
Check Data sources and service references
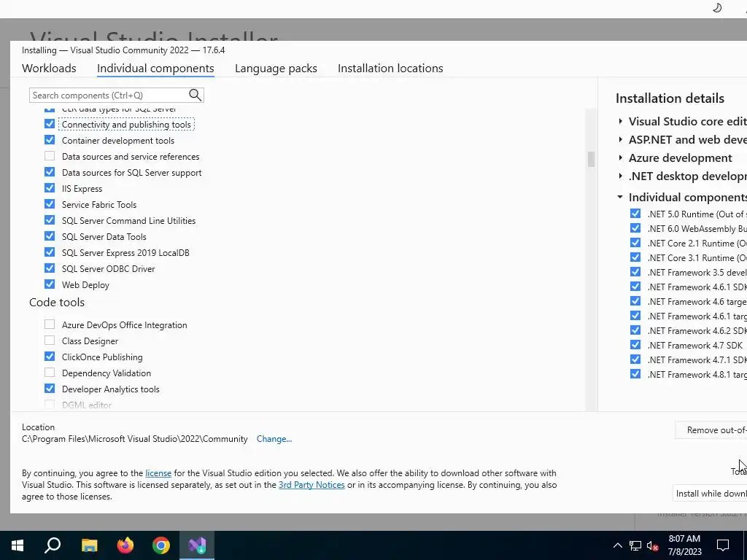[x=50, y=156]
